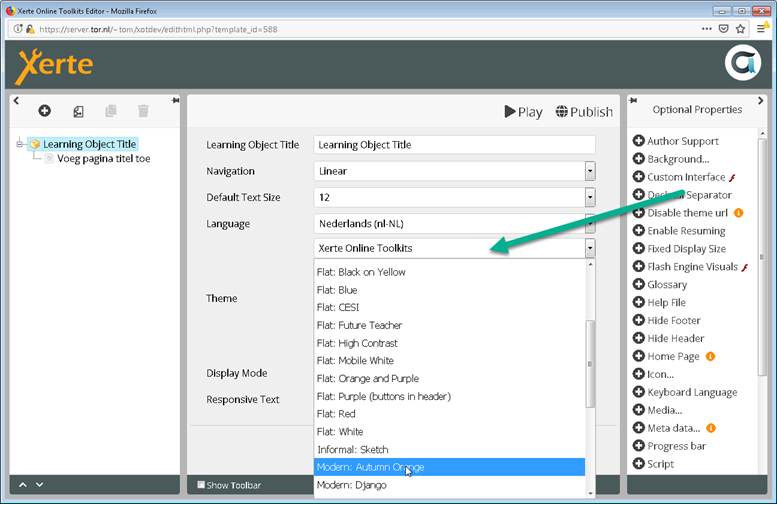Open Firefox hamburger menu
The height and width of the screenshot is (505, 777).
coord(762,29)
